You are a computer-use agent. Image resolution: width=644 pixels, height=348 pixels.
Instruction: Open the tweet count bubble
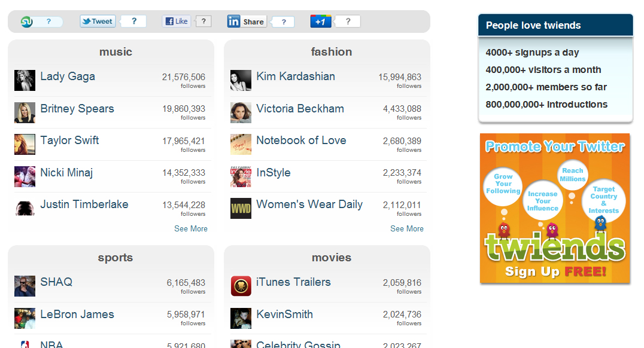click(134, 22)
